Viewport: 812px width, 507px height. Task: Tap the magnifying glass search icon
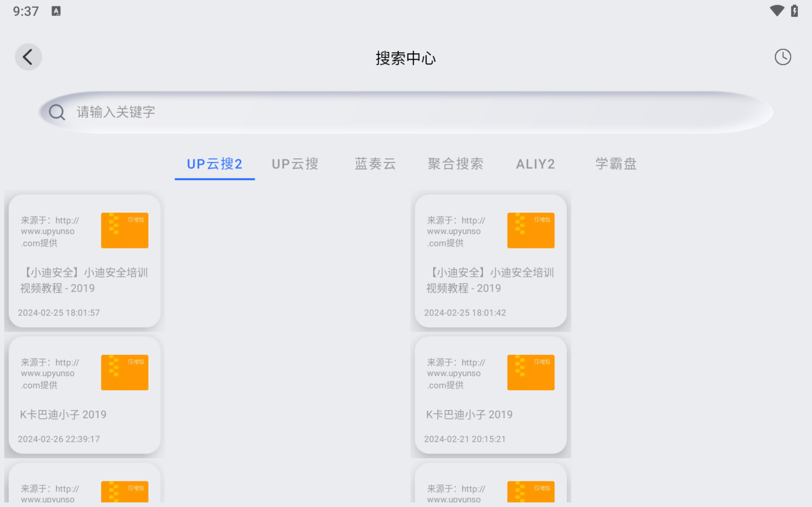(57, 112)
